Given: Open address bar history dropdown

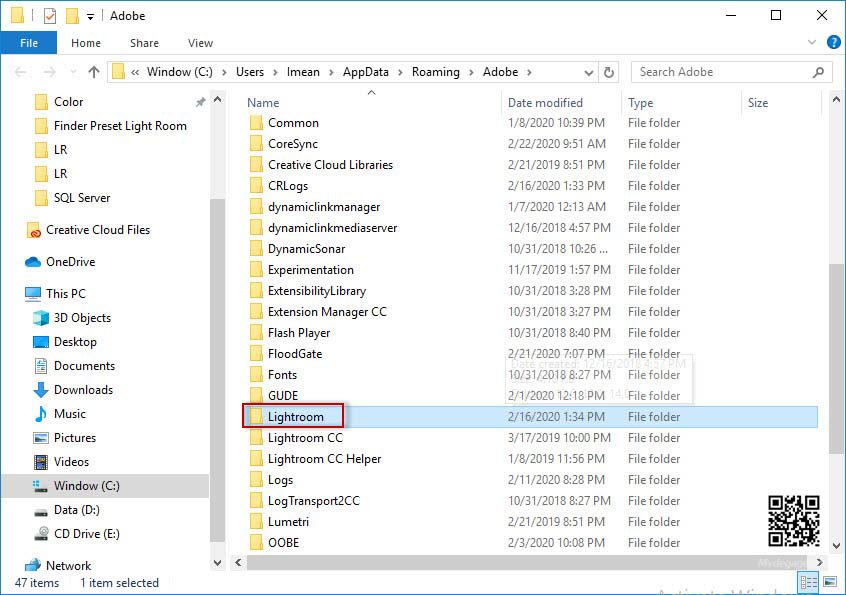Looking at the screenshot, I should pyautogui.click(x=589, y=72).
